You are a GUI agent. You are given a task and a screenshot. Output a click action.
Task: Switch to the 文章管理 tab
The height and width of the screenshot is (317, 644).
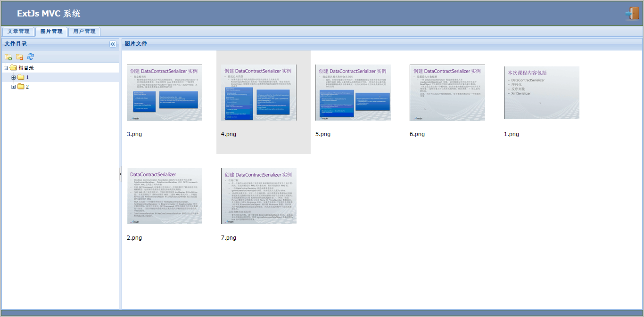pos(18,32)
